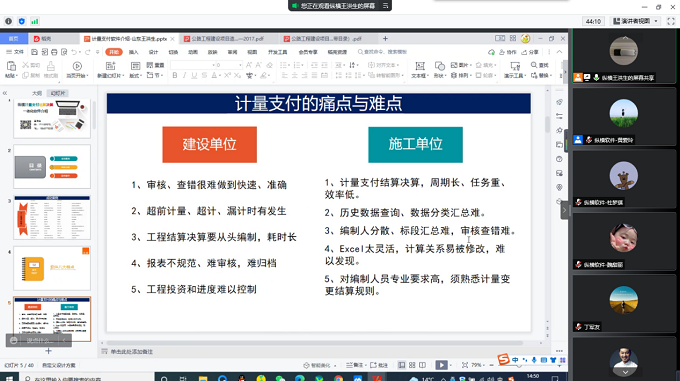Click the Reset (重置) button

155,65
